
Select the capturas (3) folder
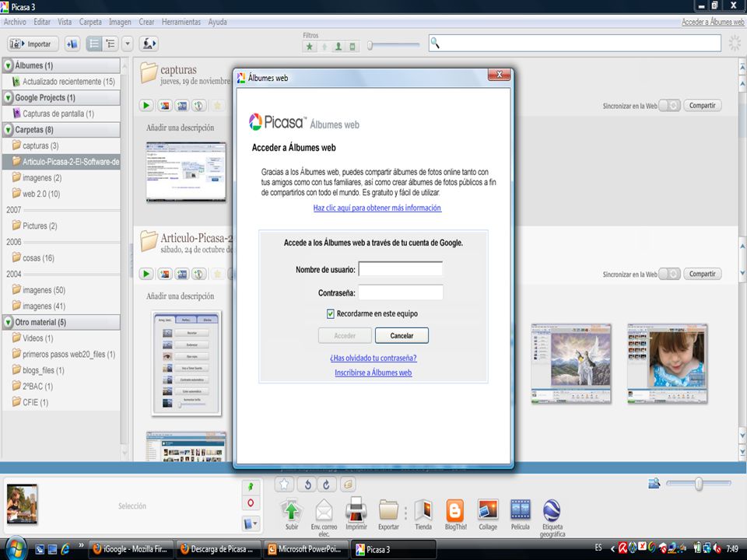36,145
